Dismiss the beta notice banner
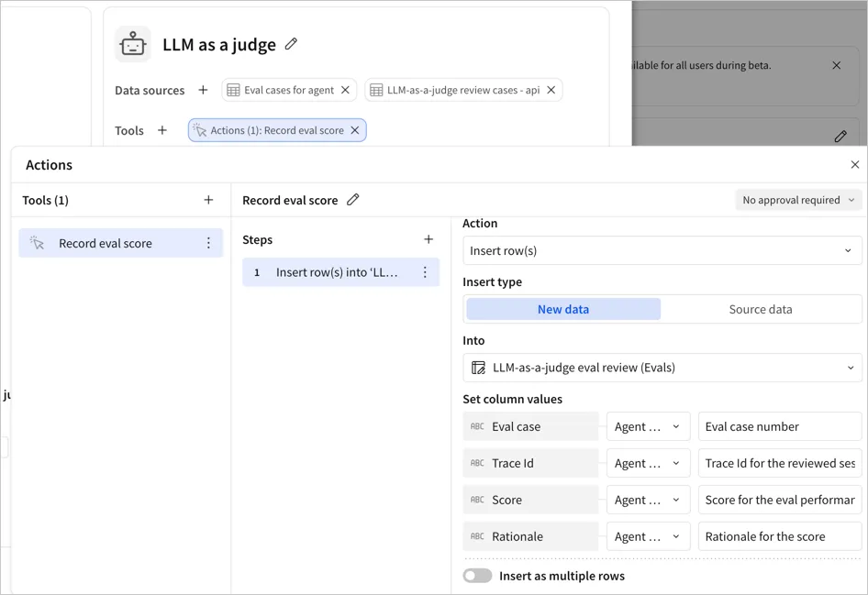This screenshot has width=868, height=595. tap(837, 65)
